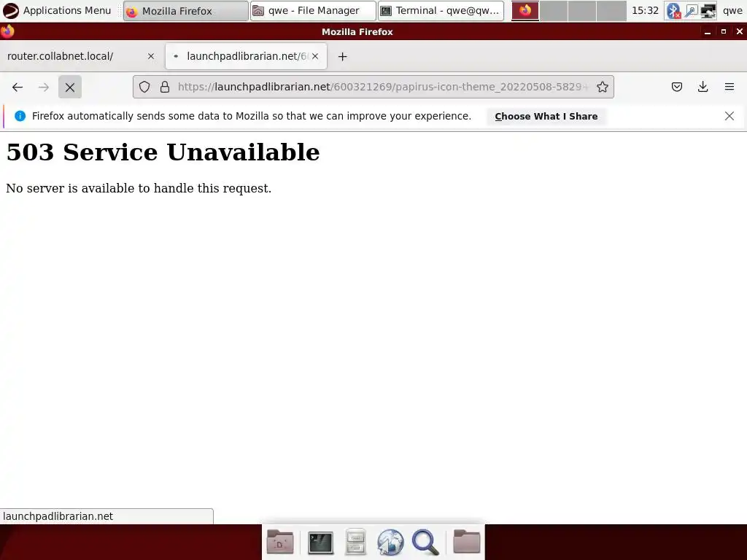
Task: Close the router.collabnet.local tab
Action: click(151, 56)
